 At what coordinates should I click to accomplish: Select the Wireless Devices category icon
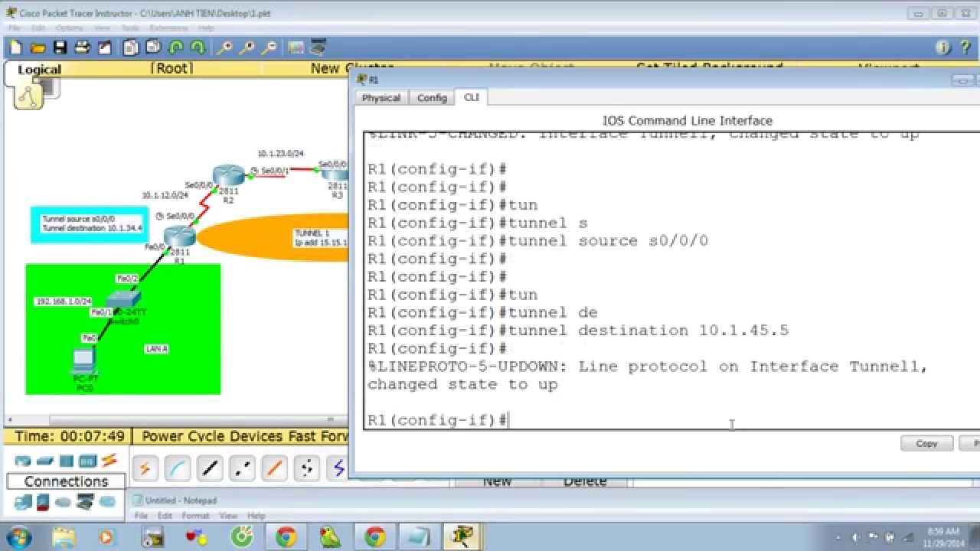87,461
